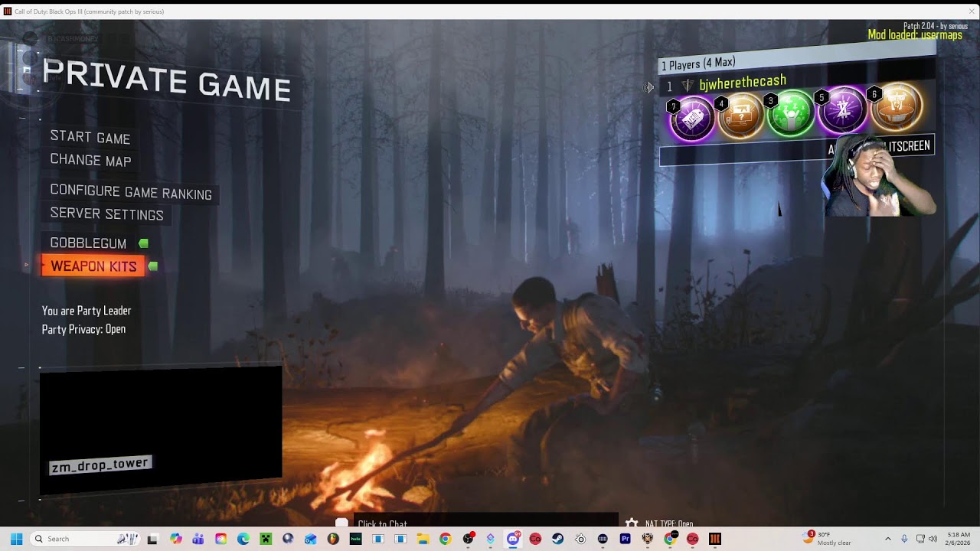
Task: Open Copilot from the taskbar
Action: pyautogui.click(x=176, y=539)
